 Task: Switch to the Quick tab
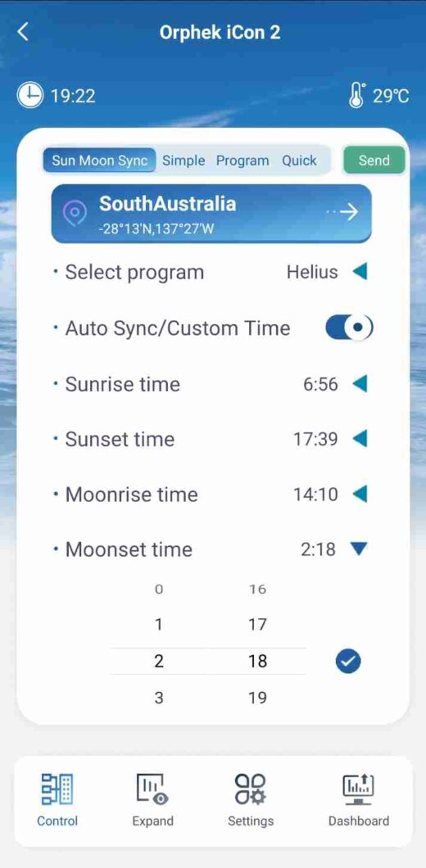tap(299, 160)
